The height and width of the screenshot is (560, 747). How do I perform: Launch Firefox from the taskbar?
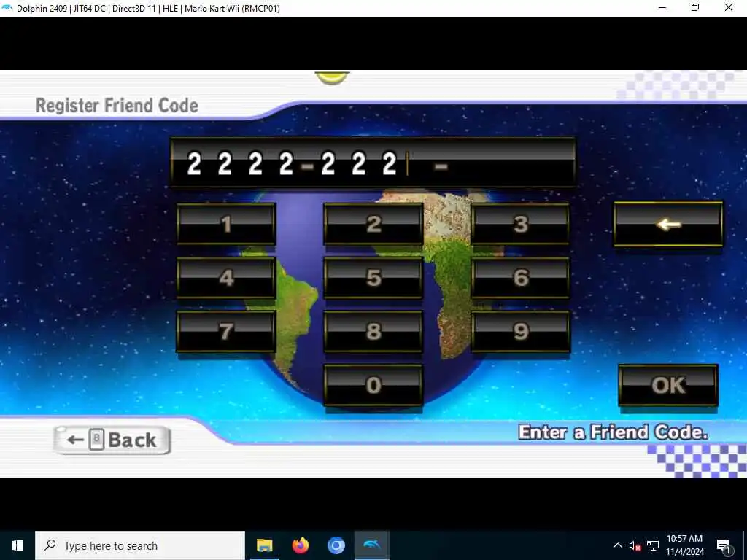pyautogui.click(x=300, y=545)
